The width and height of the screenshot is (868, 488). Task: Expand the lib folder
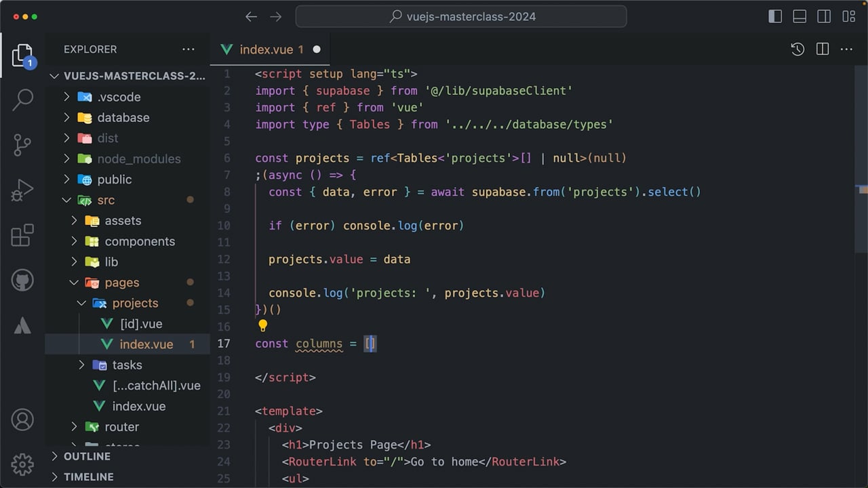click(127, 262)
